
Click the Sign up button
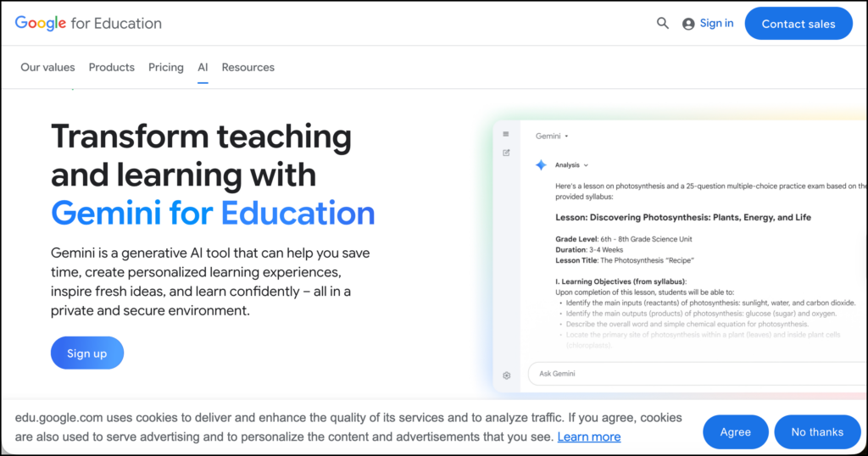87,353
